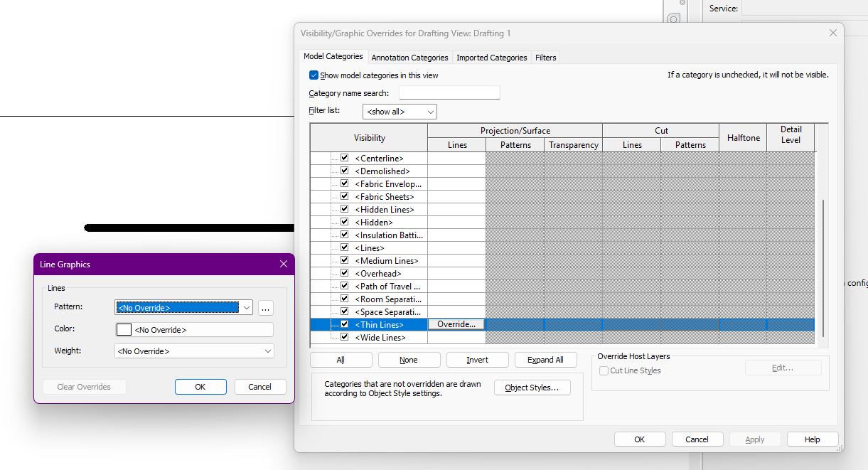The image size is (868, 470).
Task: Toggle <Hidden Lines> visibility checkbox
Action: [x=344, y=209]
